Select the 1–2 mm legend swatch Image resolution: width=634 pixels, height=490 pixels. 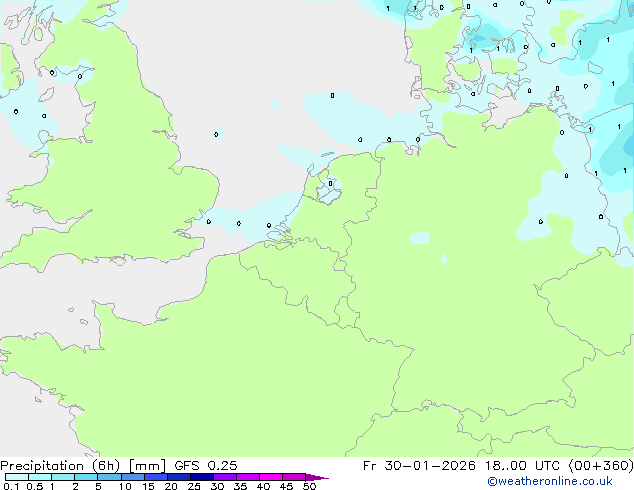63,477
